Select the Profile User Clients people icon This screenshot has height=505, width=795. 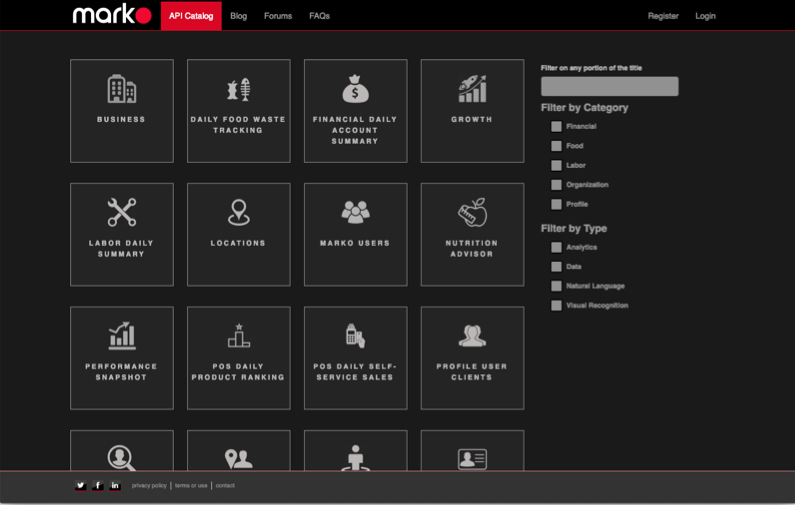tap(472, 336)
